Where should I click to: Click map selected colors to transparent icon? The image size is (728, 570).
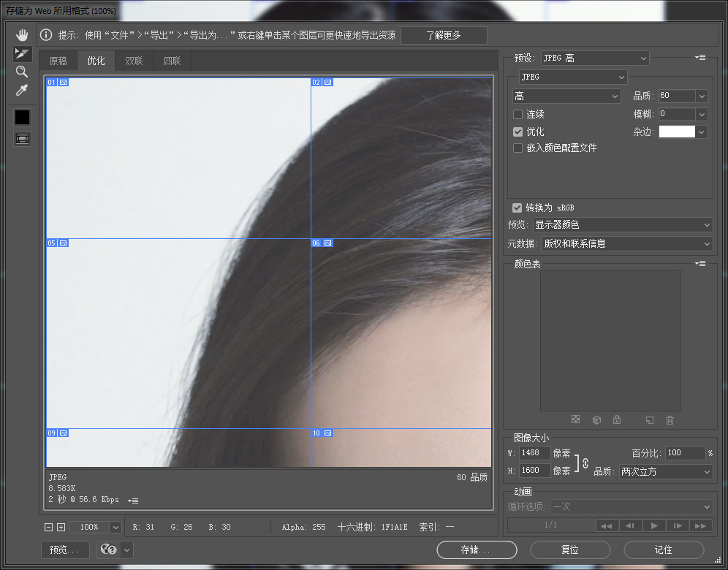(575, 419)
